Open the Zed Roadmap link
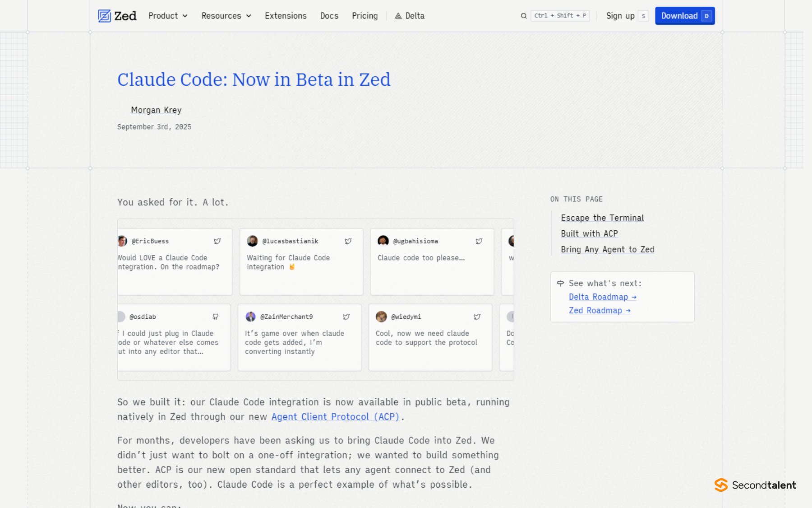Image resolution: width=812 pixels, height=508 pixels. click(x=600, y=310)
